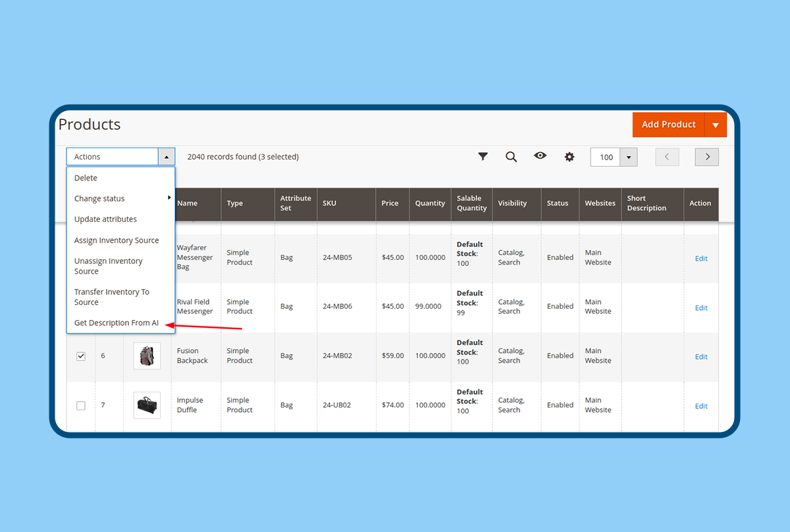Go to next page arrow

(x=707, y=157)
